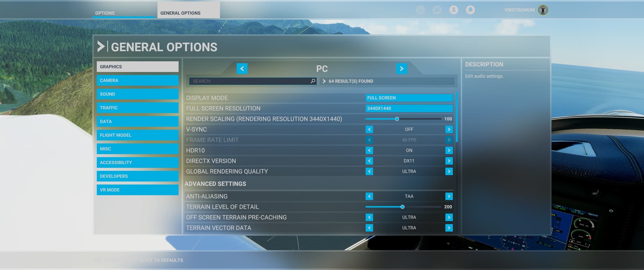The height and width of the screenshot is (270, 644).
Task: Open the Display Mode dropdown
Action: [x=409, y=98]
